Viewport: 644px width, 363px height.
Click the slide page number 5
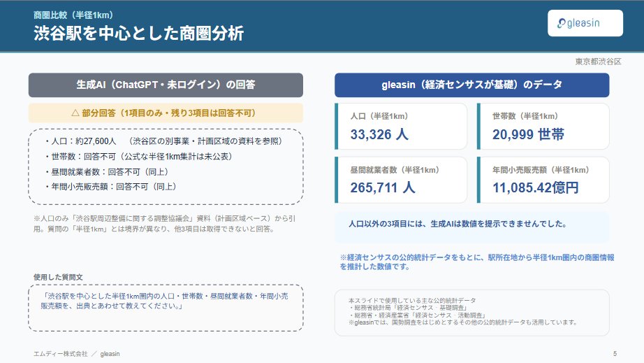pyautogui.click(x=615, y=353)
